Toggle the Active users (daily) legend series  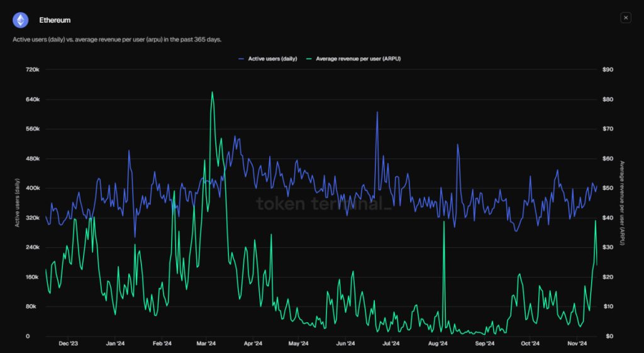[272, 59]
